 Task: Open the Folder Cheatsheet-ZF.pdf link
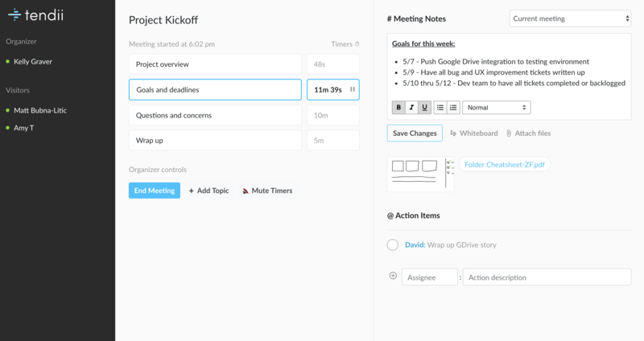(505, 165)
